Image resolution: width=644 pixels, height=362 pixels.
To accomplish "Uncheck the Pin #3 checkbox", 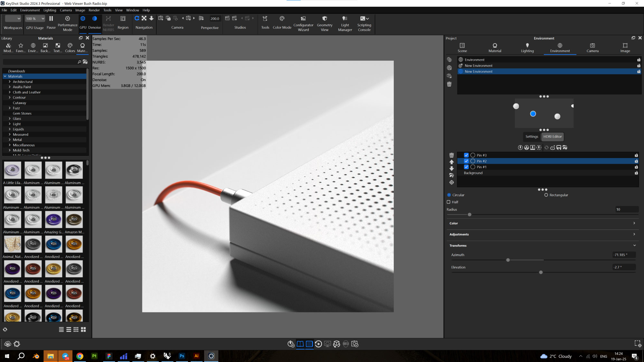I will click(466, 155).
